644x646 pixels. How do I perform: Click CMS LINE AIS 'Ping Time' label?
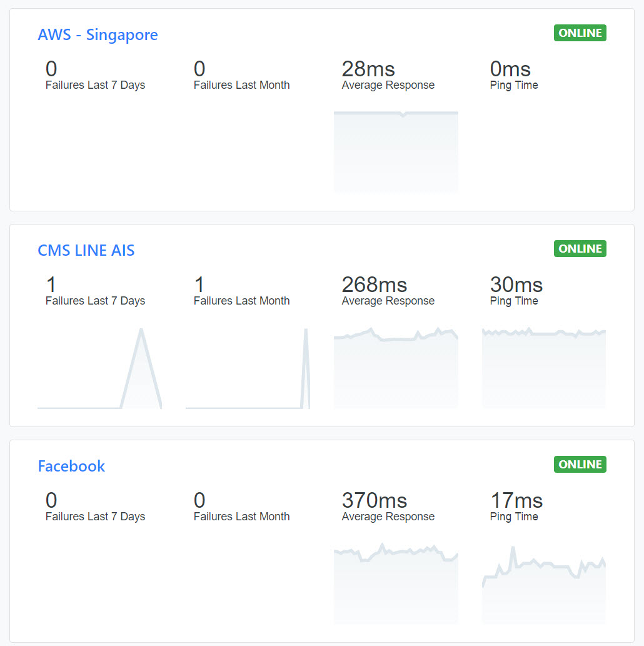pos(514,301)
